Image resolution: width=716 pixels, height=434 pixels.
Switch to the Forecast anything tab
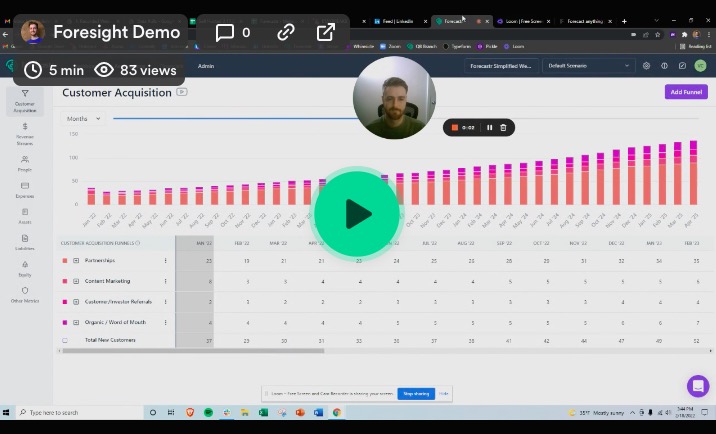[x=585, y=21]
